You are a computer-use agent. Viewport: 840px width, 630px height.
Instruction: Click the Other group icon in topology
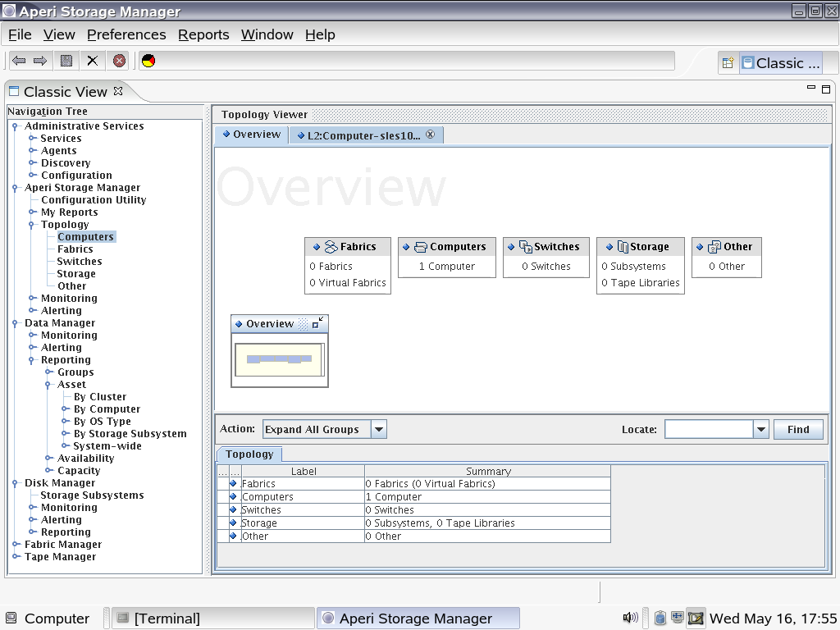tap(714, 246)
